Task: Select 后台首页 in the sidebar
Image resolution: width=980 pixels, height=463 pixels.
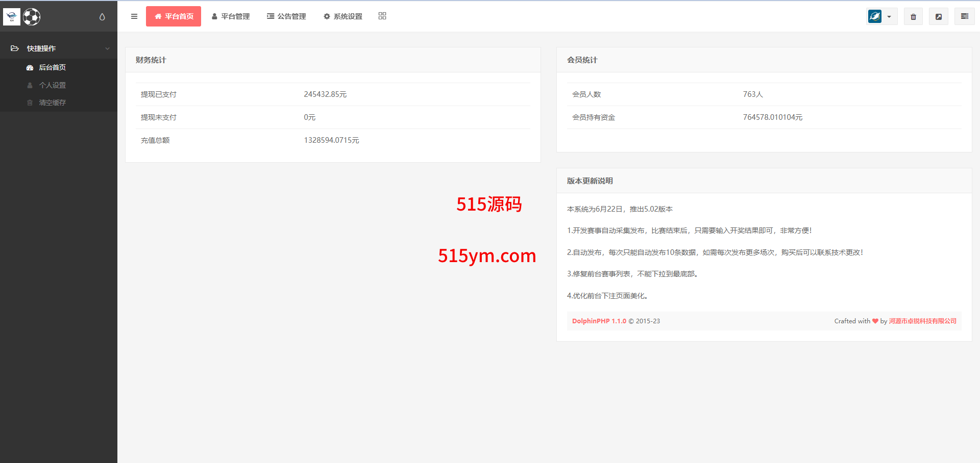Action: click(52, 67)
